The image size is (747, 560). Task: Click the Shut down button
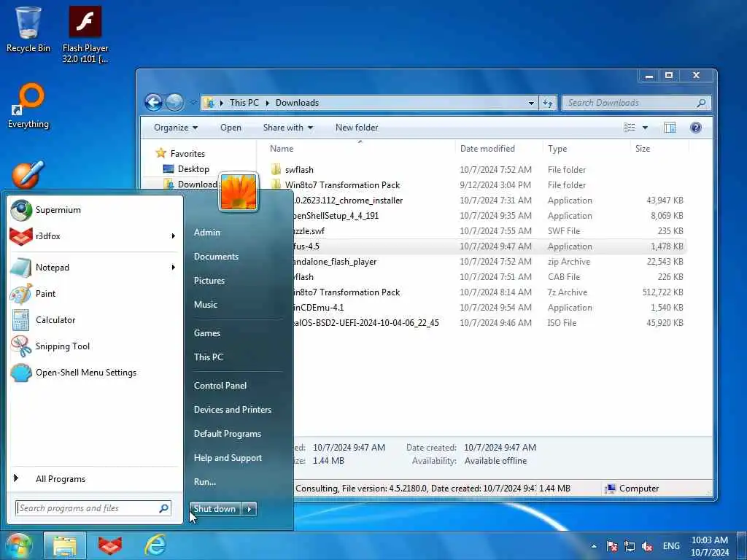215,509
